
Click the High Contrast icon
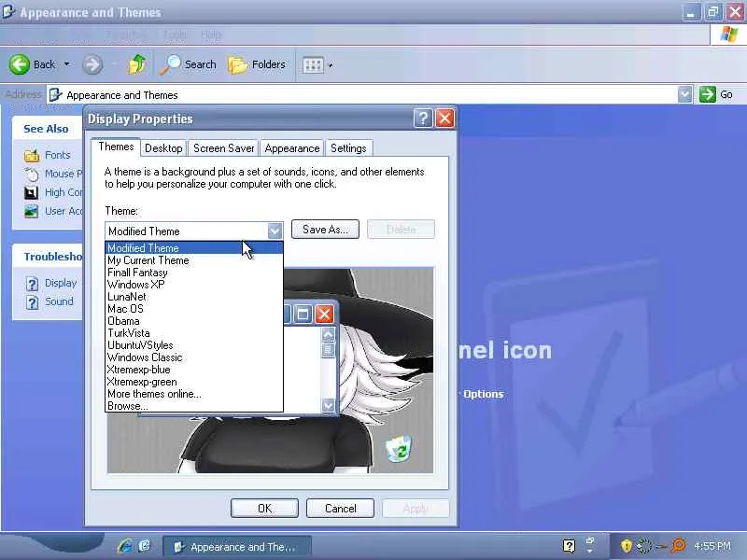tap(31, 192)
